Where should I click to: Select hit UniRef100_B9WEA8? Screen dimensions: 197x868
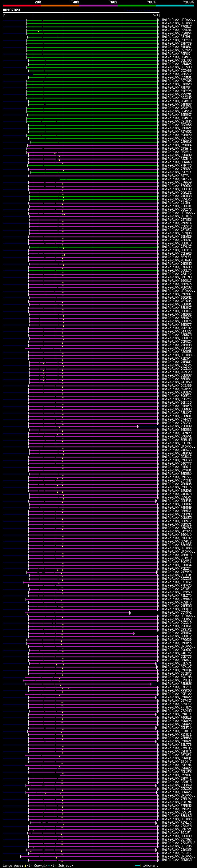coord(176,491)
